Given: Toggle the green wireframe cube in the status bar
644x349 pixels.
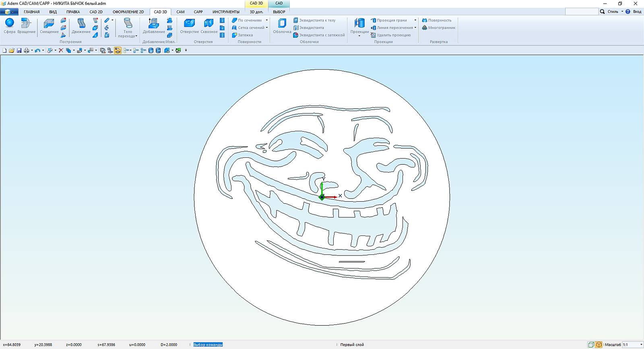Looking at the screenshot, I should tap(591, 345).
